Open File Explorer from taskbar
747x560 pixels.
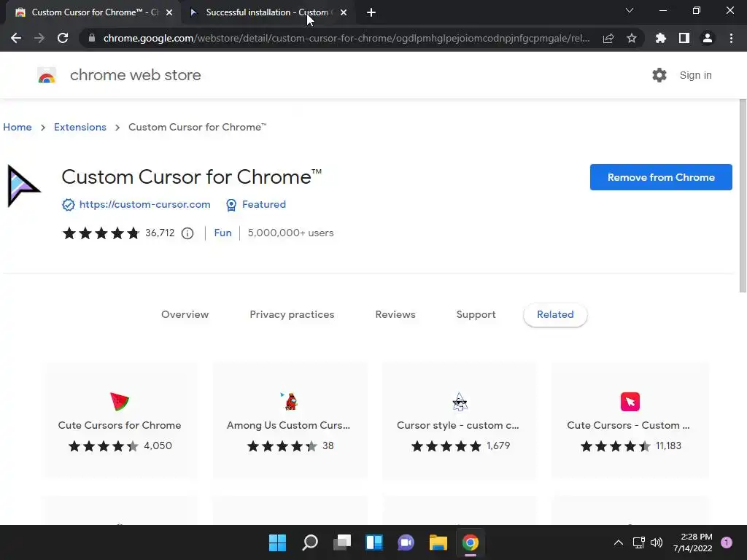[x=438, y=542]
